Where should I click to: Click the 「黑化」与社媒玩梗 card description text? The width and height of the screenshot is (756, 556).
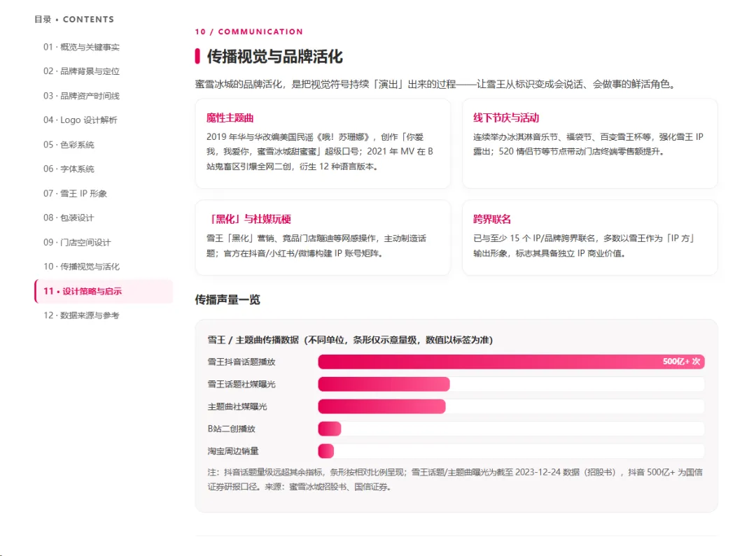coord(316,245)
